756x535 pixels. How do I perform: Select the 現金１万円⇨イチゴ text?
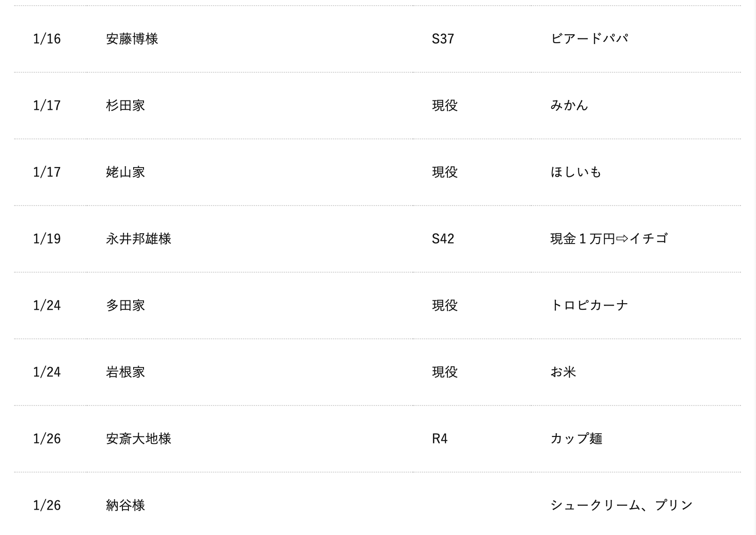609,238
